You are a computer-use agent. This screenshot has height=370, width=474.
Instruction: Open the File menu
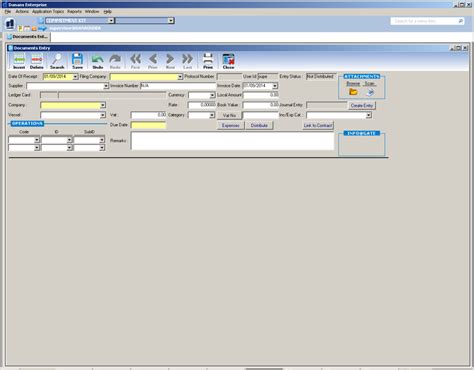[x=8, y=11]
